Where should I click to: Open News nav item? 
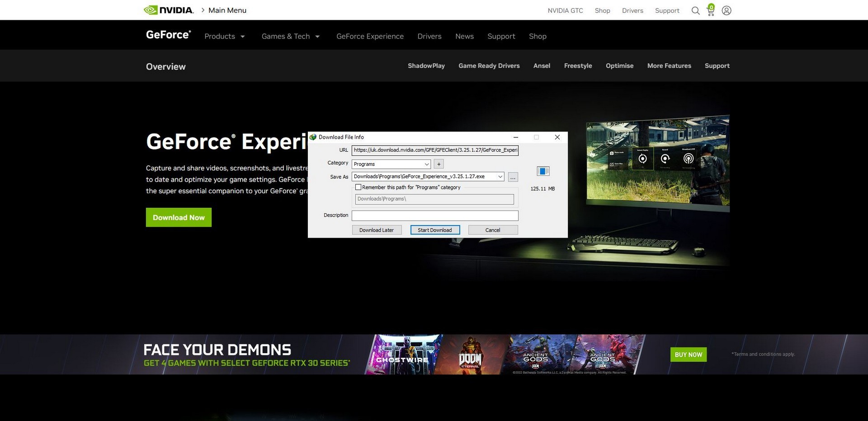(464, 36)
